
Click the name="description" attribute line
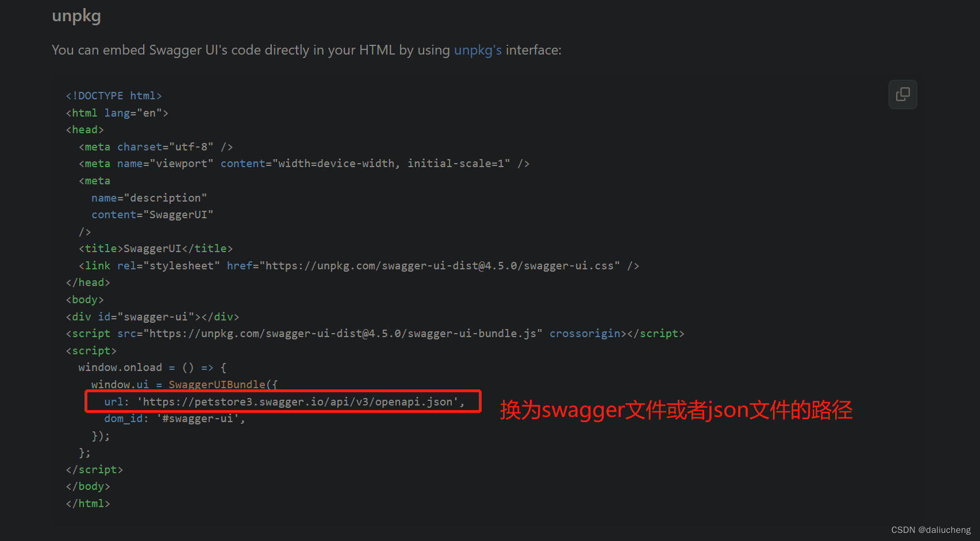149,198
